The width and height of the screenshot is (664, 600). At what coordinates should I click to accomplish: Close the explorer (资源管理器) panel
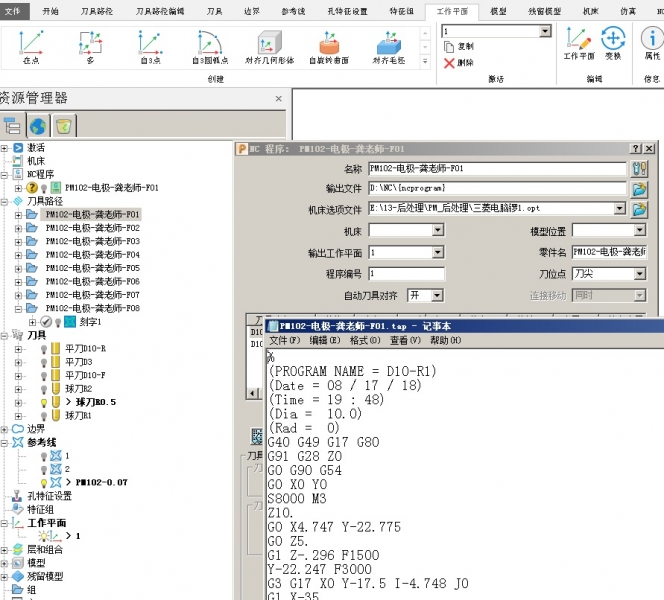tap(278, 99)
